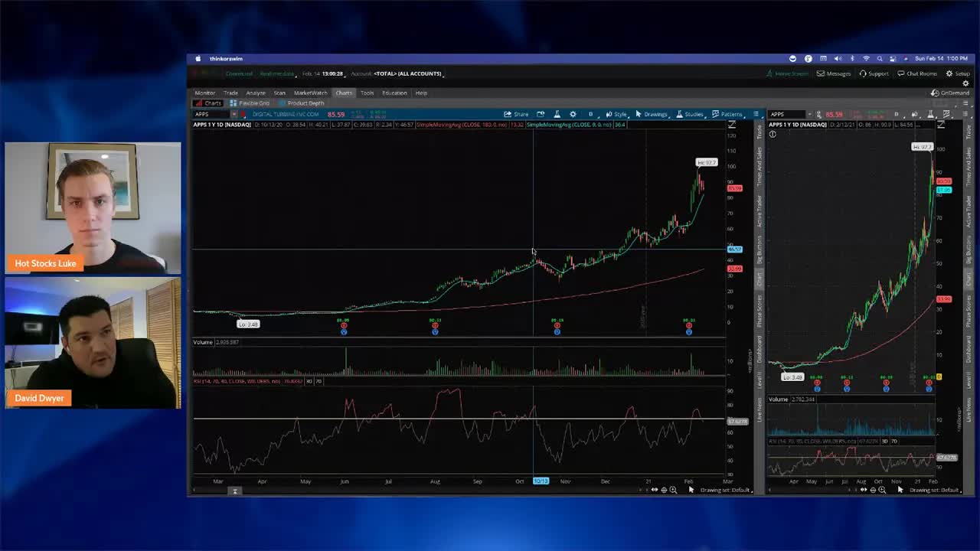This screenshot has width=980, height=551.
Task: Select the Charts sub-tab
Action: 208,103
